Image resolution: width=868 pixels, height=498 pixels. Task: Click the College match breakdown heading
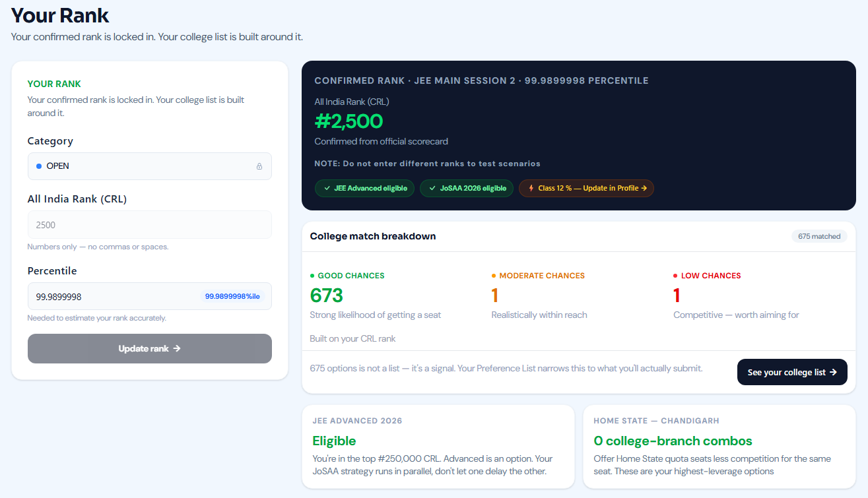[x=373, y=236]
